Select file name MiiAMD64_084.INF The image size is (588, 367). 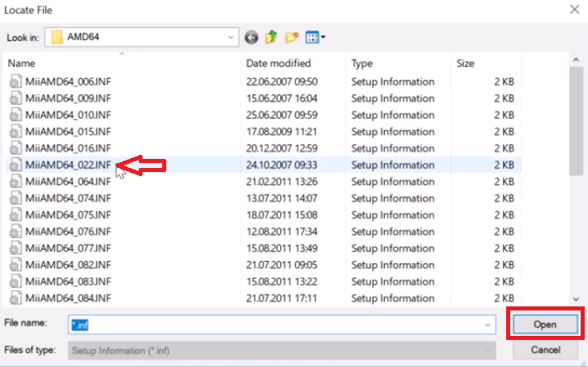coord(68,298)
